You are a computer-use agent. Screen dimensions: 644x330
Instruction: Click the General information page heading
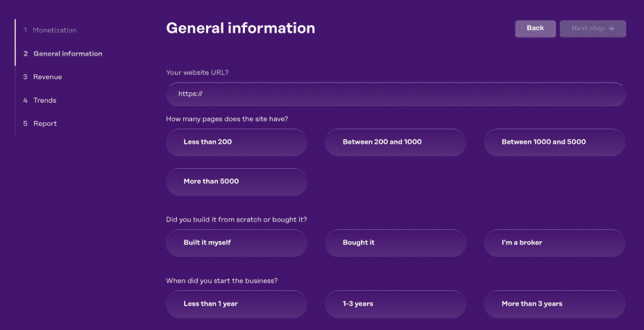pyautogui.click(x=240, y=28)
